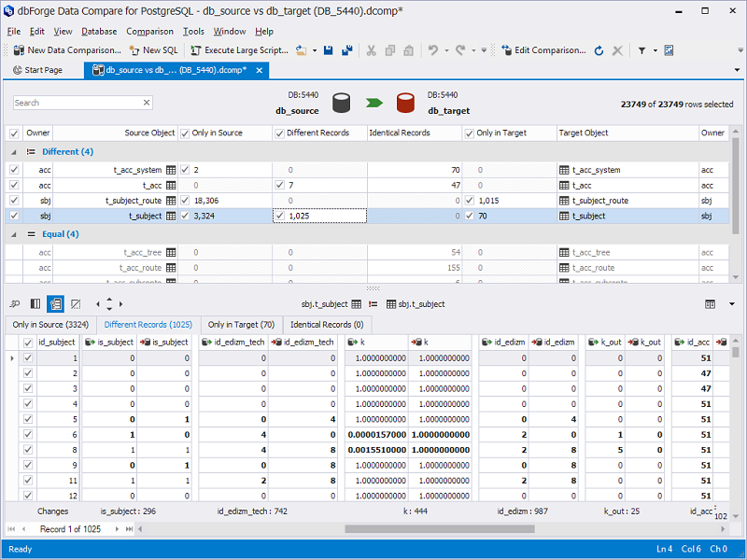Collapse the Different (4) group
Screen dimensions: 747x560
[14, 152]
